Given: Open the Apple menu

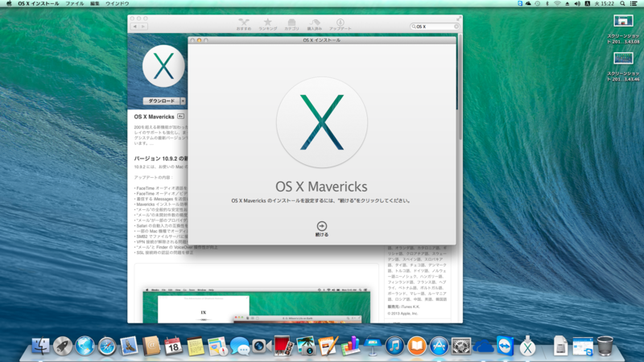Looking at the screenshot, I should coord(9,3).
